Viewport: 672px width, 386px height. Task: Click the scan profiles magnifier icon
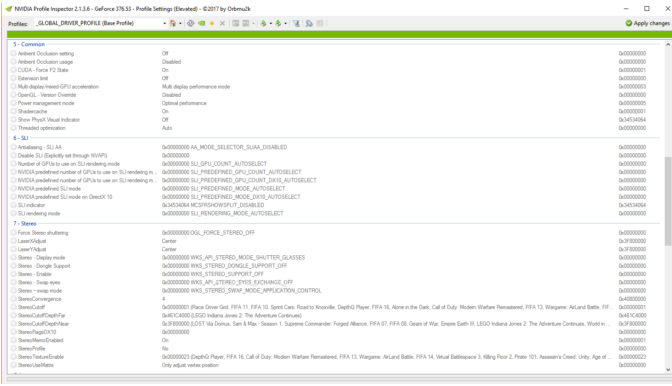[309, 23]
